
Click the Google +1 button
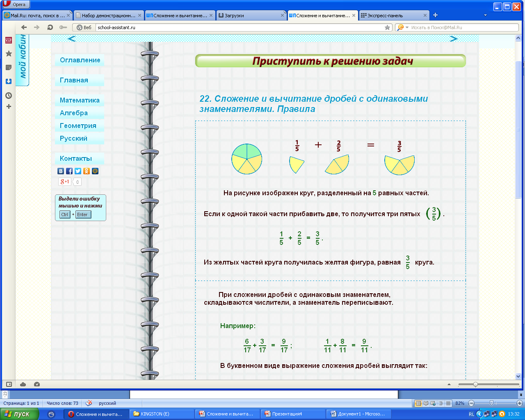coord(65,182)
